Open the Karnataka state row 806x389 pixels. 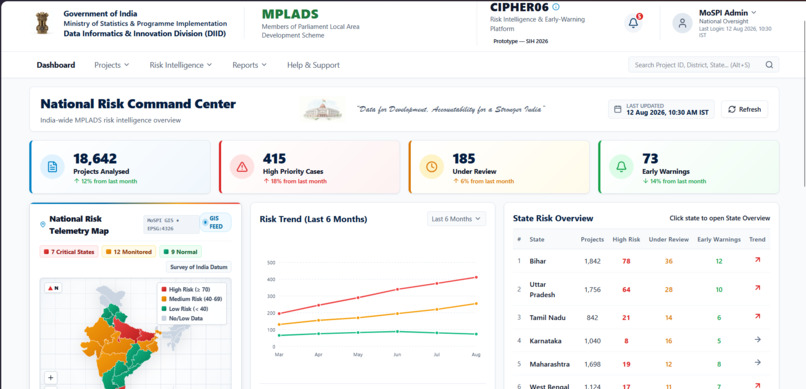[642, 341]
